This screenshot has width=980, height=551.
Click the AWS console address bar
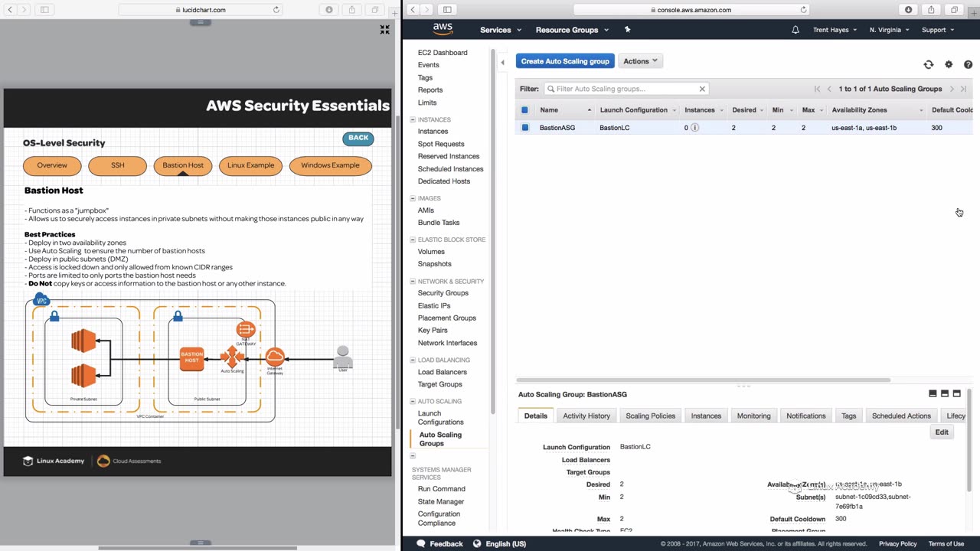tap(692, 10)
